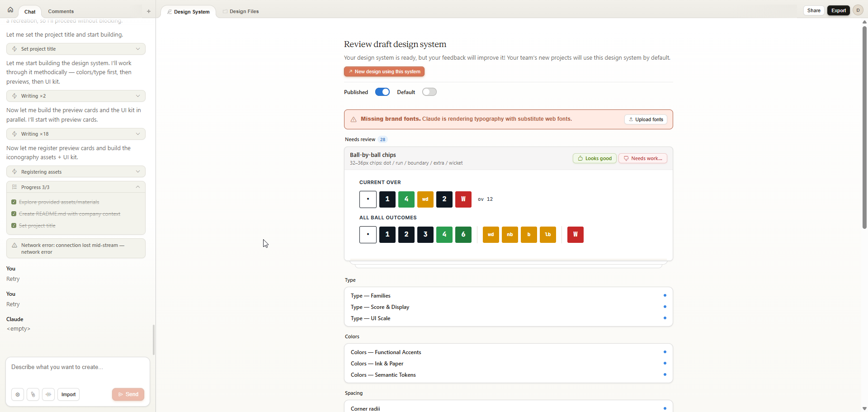Click the Network error warning icon

coord(14,245)
